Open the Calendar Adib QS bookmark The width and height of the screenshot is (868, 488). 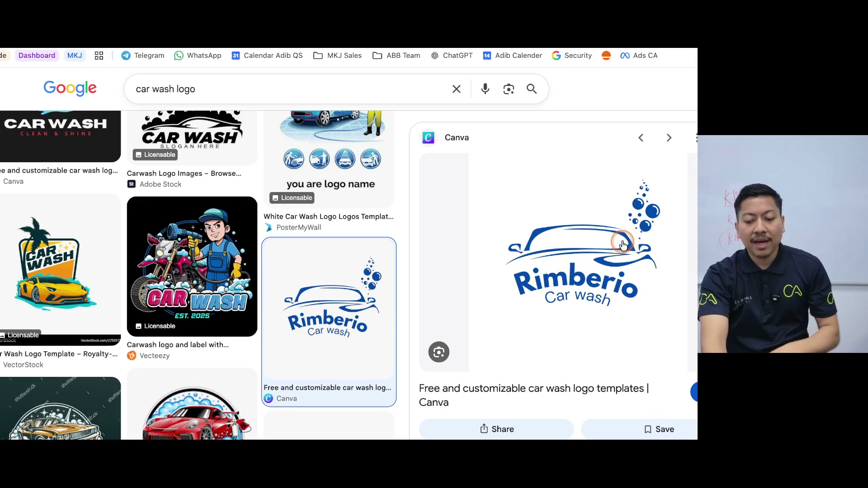(267, 56)
